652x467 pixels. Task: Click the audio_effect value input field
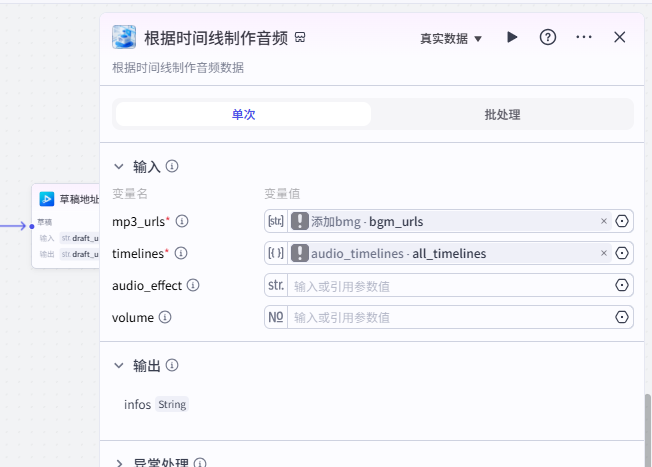click(x=451, y=286)
